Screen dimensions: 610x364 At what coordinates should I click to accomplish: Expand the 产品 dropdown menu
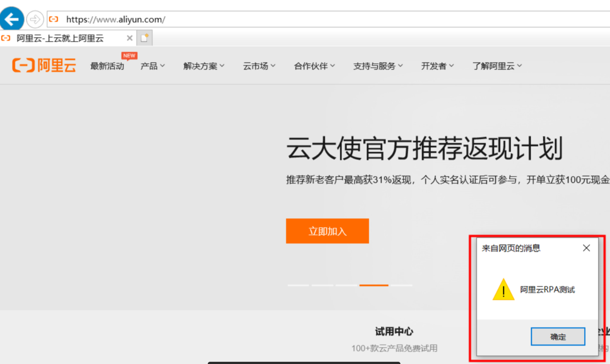(x=153, y=66)
